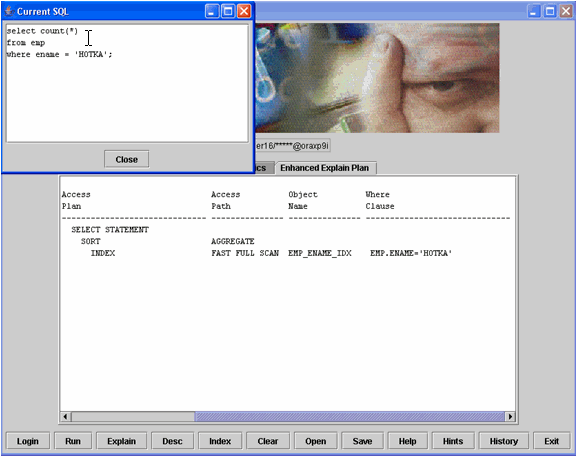Click the Explain button
This screenshot has height=457, width=577.
coord(121,441)
